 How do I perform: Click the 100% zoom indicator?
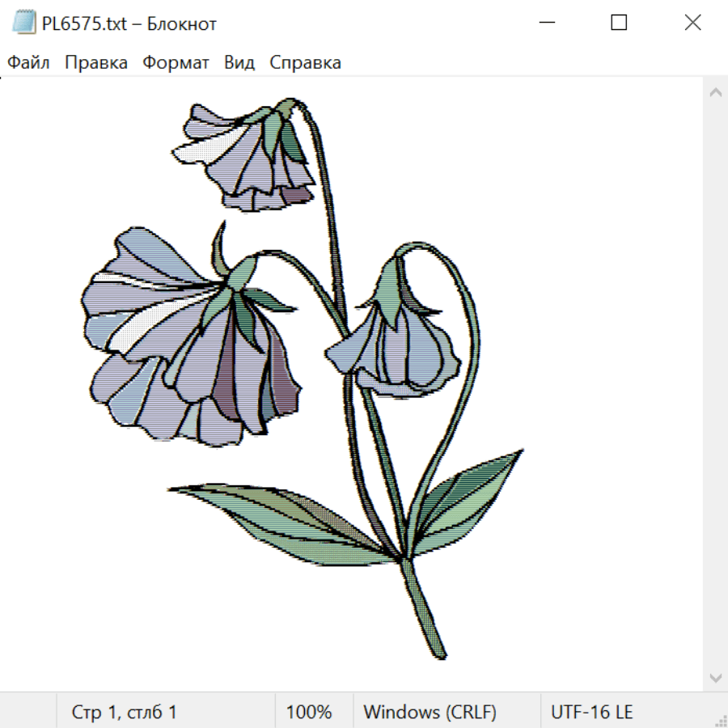pos(309,713)
